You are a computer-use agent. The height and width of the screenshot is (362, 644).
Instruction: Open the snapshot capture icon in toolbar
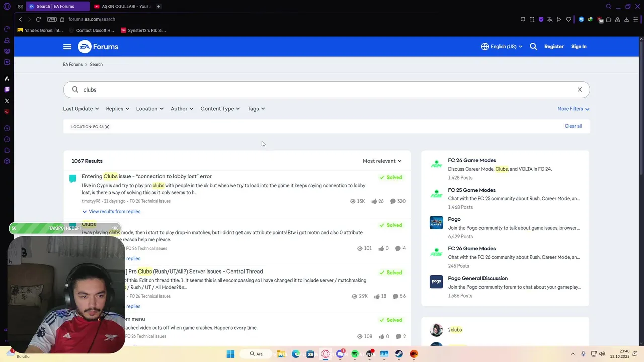[532, 19]
